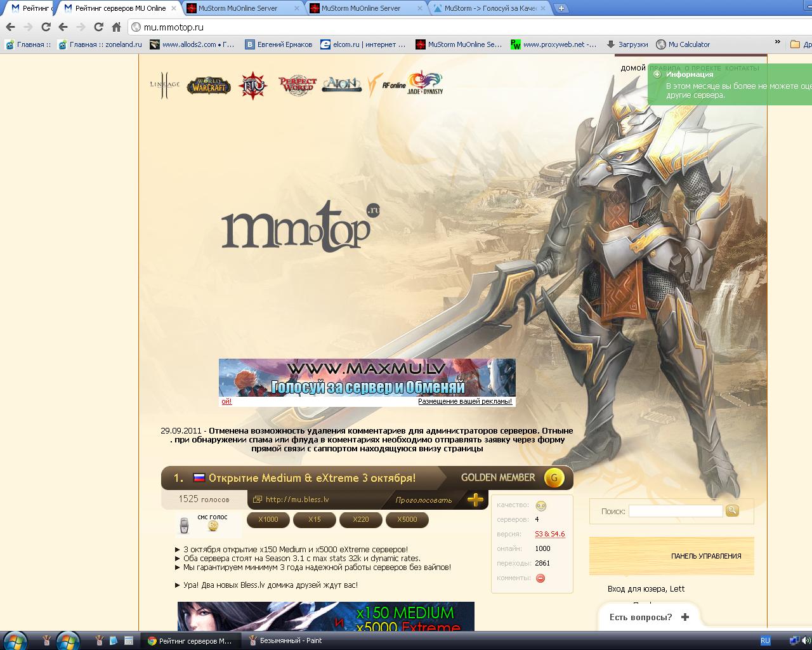
Task: Click the Открытие Medium & eXtreme title
Action: [312, 478]
